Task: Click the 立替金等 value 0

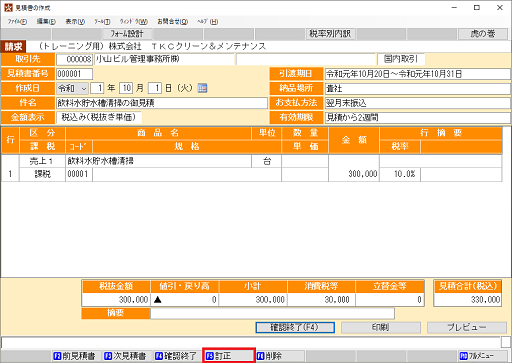Action: point(390,300)
